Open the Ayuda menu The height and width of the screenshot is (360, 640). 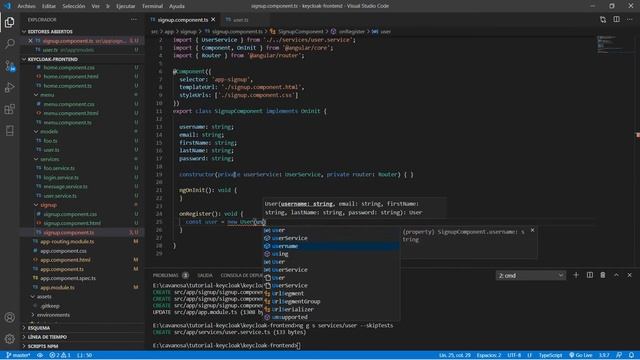click(x=177, y=6)
